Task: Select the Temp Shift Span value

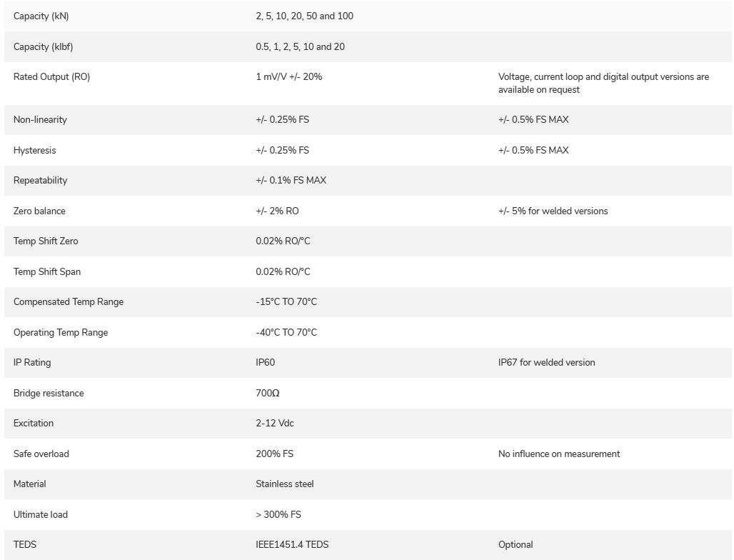Action: (283, 272)
